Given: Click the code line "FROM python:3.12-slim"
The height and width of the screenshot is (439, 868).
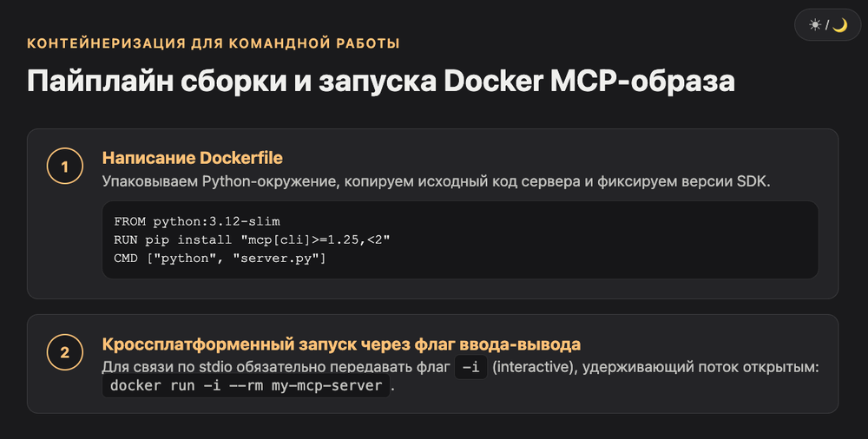Looking at the screenshot, I should [196, 221].
